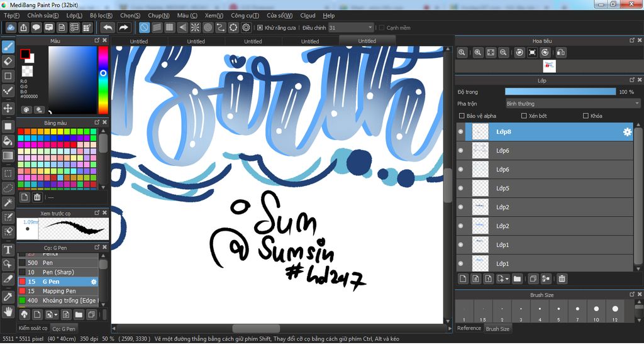Viewport: 644px width, 345px height.
Task: Select the Gradient tool
Action: [x=8, y=155]
